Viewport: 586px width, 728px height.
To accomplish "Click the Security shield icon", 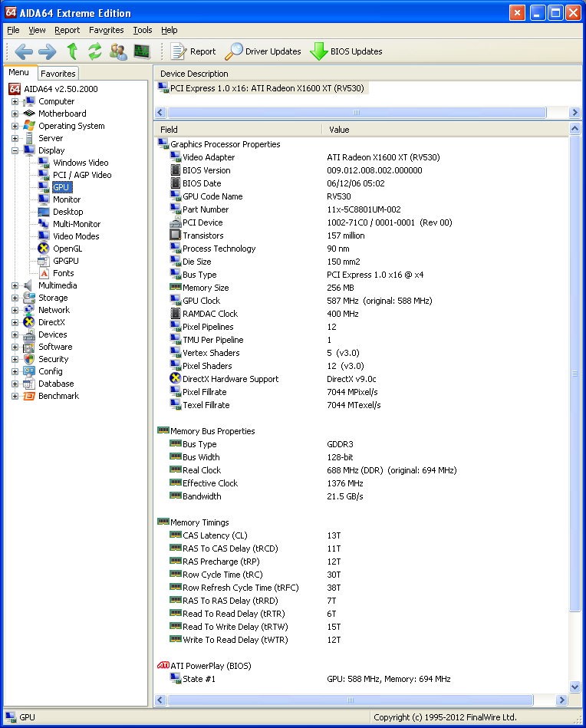I will (x=29, y=359).
